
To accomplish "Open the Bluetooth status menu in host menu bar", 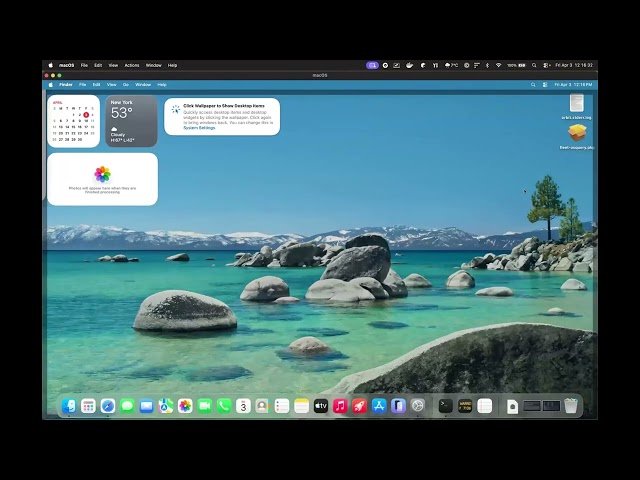I will pyautogui.click(x=487, y=65).
